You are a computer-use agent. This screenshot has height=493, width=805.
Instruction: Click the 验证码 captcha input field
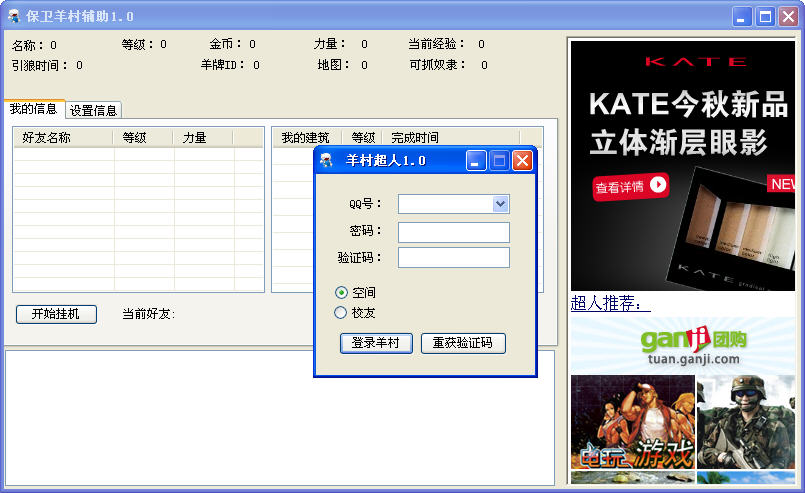(454, 257)
